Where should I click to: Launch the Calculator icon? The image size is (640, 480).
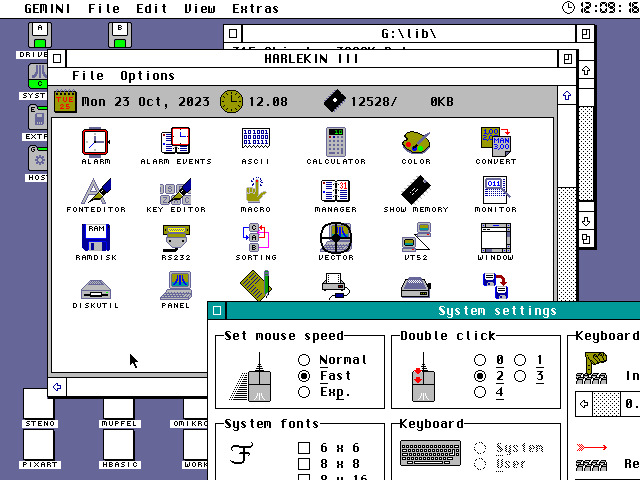(x=335, y=142)
